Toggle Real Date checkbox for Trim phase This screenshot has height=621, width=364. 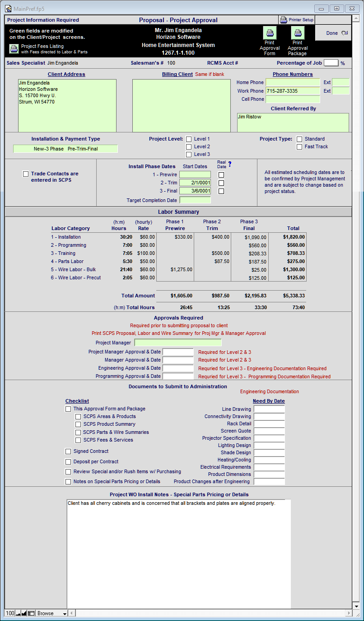click(221, 183)
